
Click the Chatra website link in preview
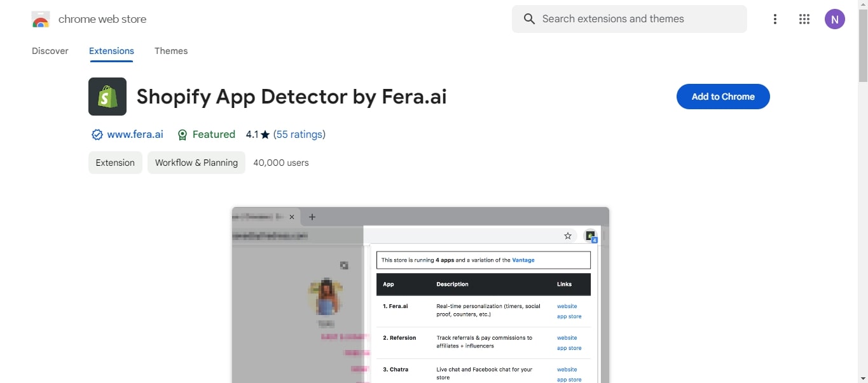567,370
